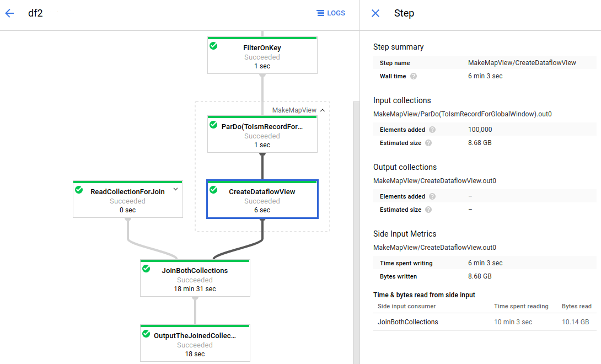Close the Step details panel
Image resolution: width=601 pixels, height=364 pixels.
click(x=375, y=13)
